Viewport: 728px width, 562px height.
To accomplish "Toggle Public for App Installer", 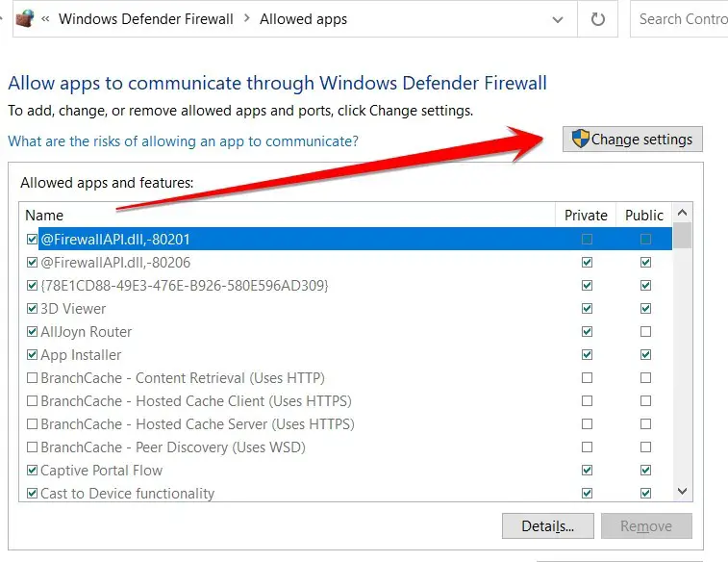I will [x=645, y=355].
